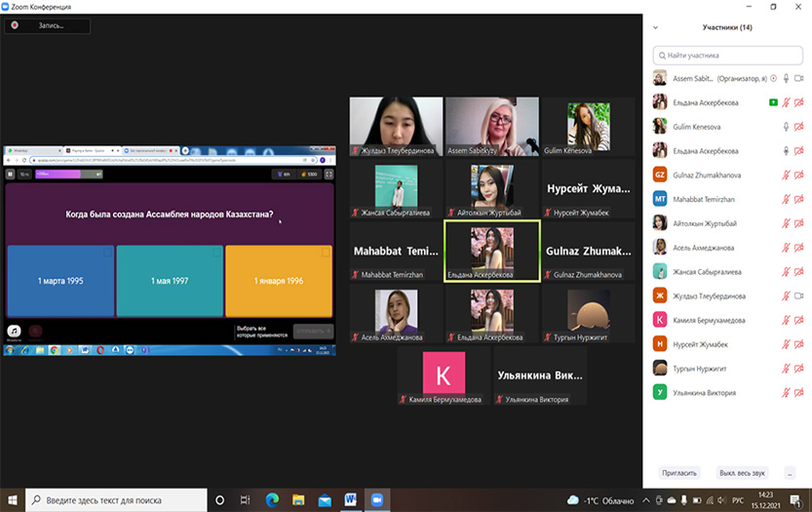
Task: Click crossed camera icon for Gulnaz Zhumakhanova
Action: click(x=798, y=175)
